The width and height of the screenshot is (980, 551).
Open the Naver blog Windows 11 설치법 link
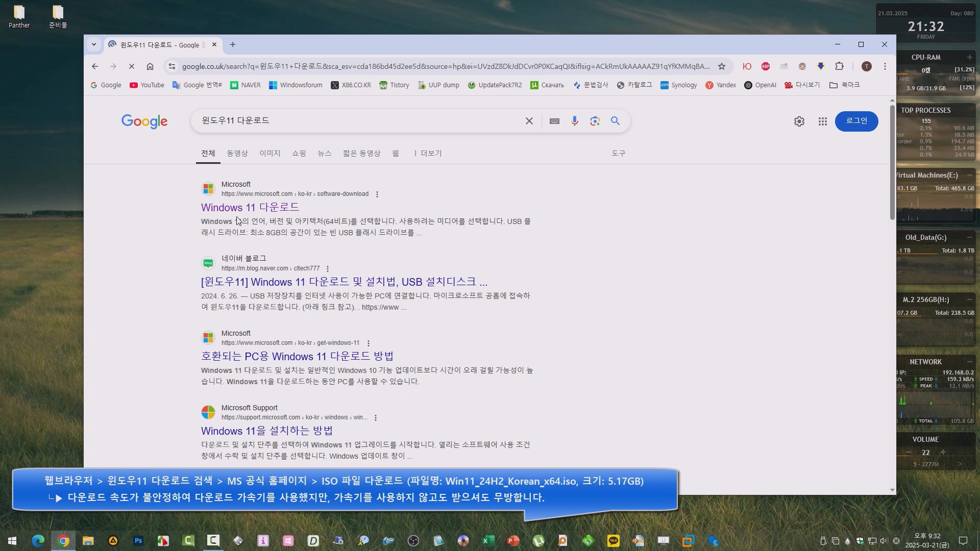tap(344, 282)
